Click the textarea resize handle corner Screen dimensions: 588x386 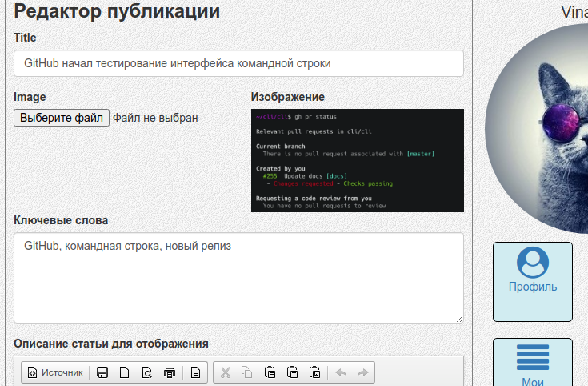459,319
